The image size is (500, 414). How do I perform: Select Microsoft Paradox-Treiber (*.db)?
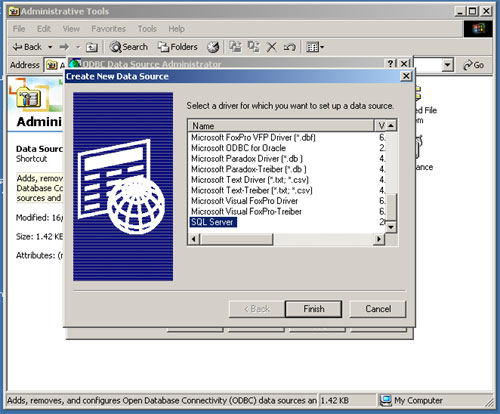tap(249, 169)
